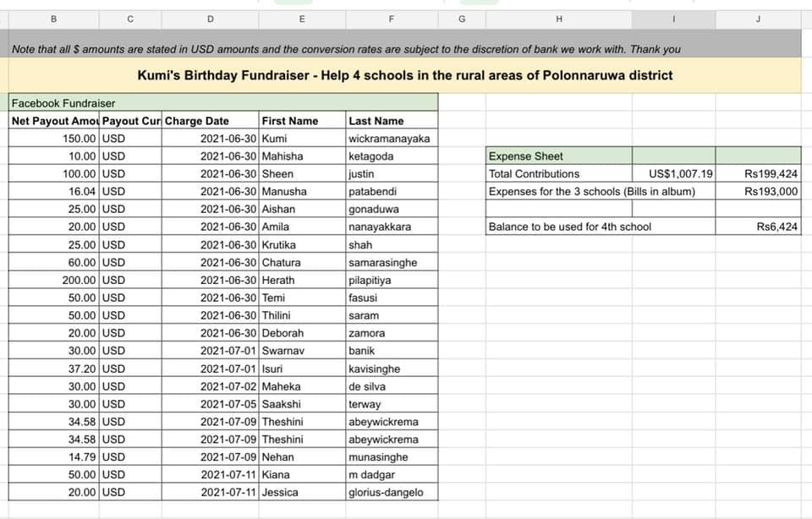Viewport: 812px width, 519px height.
Task: Click the Total Contributions label cell
Action: coord(559,173)
